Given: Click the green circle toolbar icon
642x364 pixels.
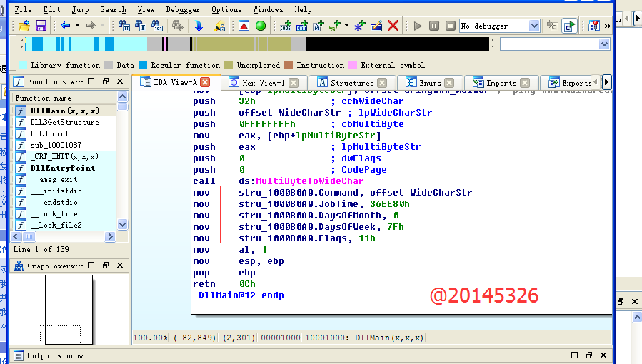Looking at the screenshot, I should (261, 26).
